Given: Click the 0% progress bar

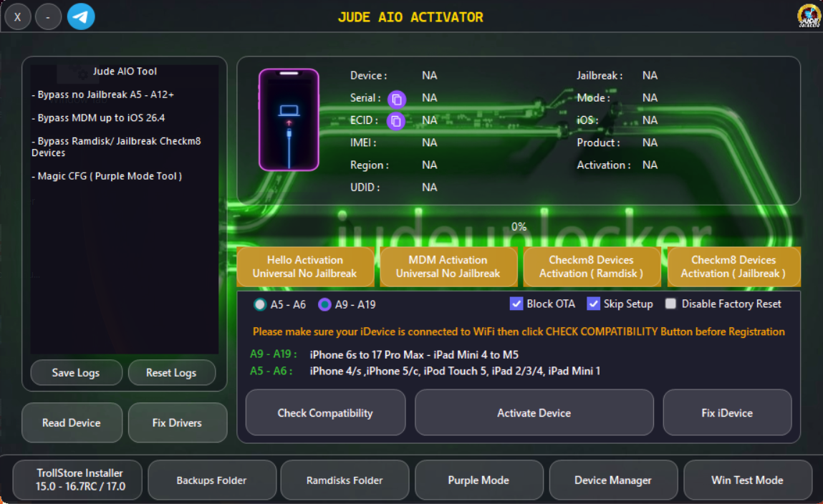Looking at the screenshot, I should point(519,226).
